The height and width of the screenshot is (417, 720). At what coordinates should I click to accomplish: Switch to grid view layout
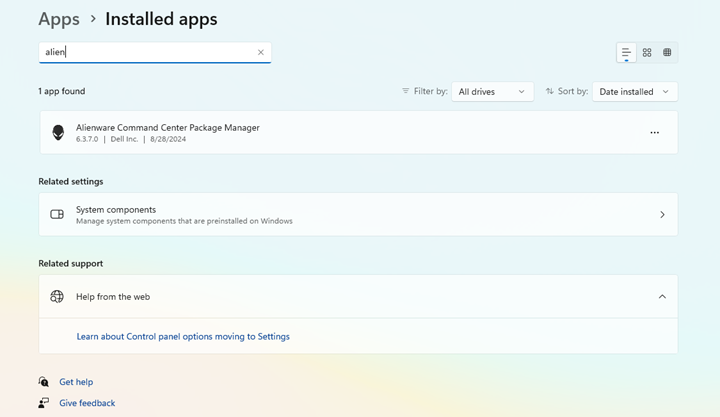tap(647, 52)
